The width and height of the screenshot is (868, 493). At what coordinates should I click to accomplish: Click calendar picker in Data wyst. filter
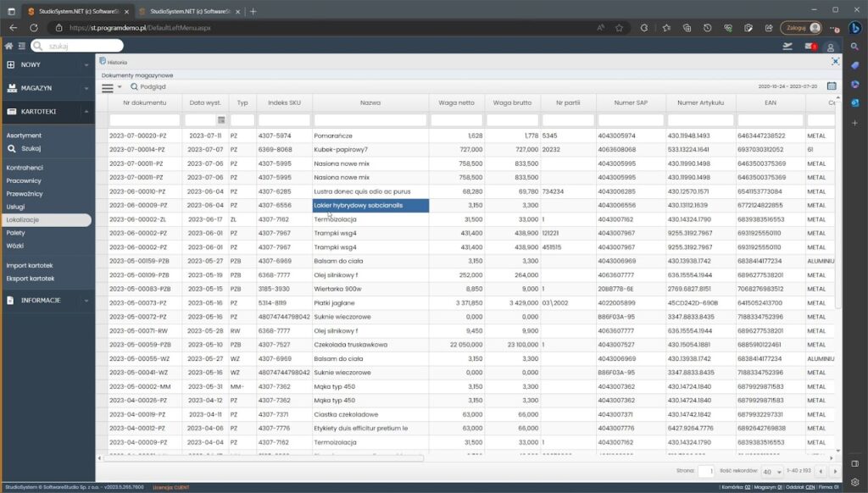pos(221,120)
